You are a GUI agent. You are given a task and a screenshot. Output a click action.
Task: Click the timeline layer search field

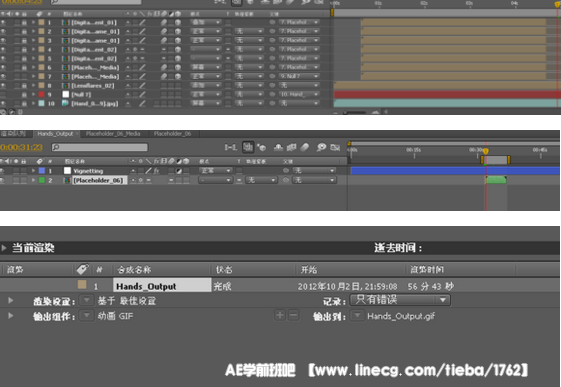coord(100,147)
